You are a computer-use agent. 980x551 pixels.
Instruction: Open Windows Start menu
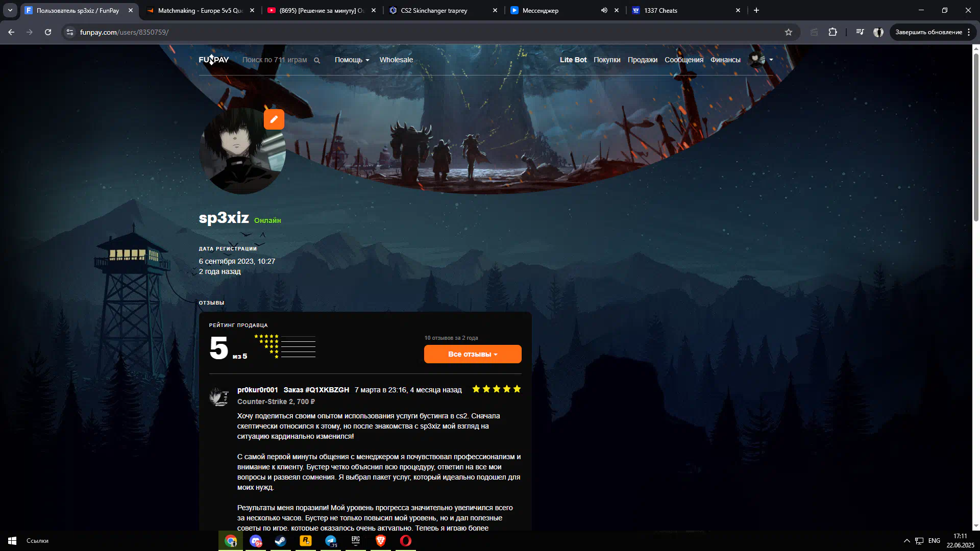[x=12, y=541]
